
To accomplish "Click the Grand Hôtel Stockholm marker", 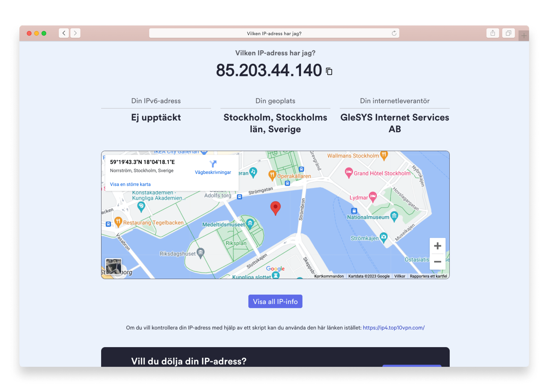I will click(x=349, y=172).
